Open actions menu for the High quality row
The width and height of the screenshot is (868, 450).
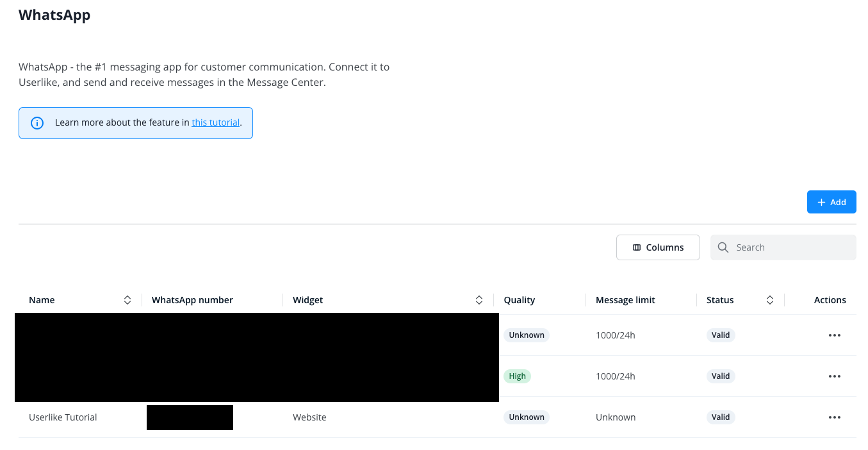click(x=834, y=376)
